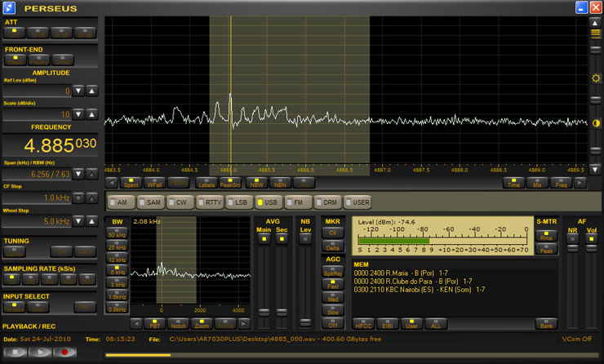Viewport: 604px width, 364px height.
Task: Select FM demodulation mode
Action: pos(298,202)
